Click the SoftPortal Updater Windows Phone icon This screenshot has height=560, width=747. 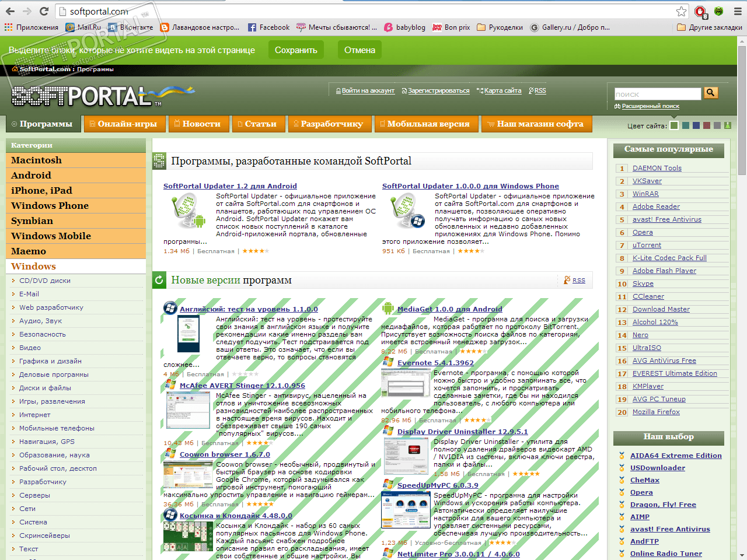pos(407,211)
